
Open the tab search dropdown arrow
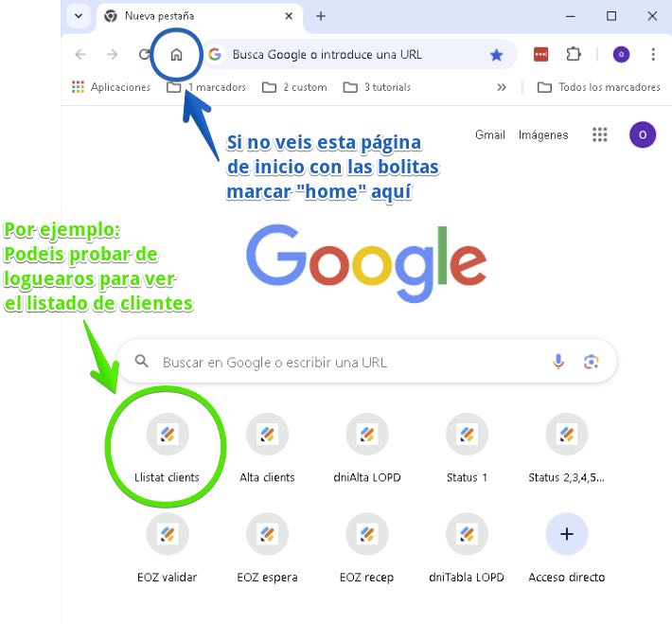79,16
